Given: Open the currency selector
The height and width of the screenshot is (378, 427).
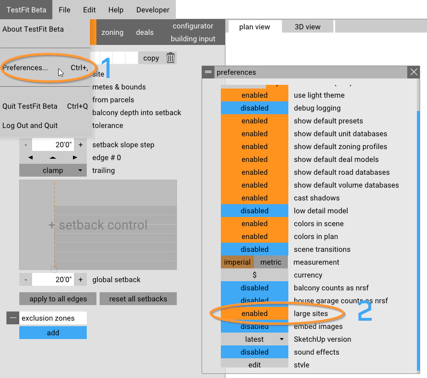Looking at the screenshot, I should (254, 275).
